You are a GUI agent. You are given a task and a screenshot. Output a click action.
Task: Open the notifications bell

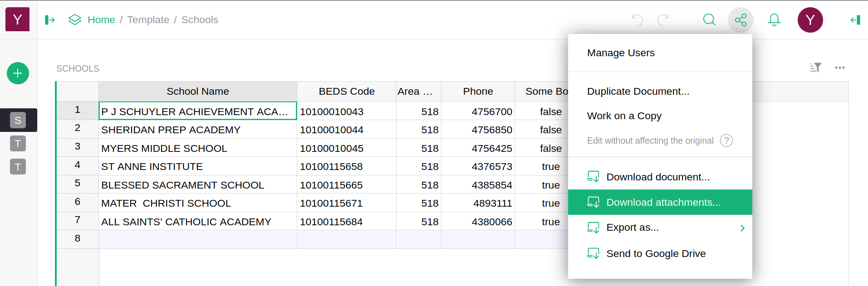(774, 20)
